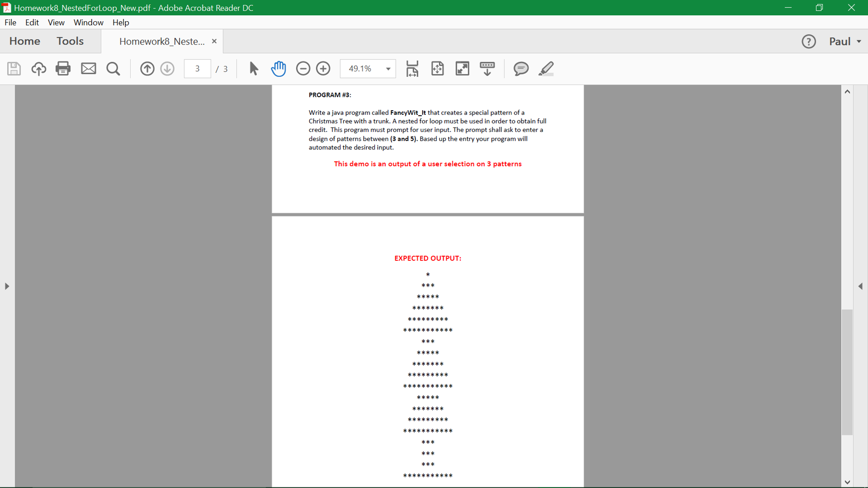Viewport: 868px width, 488px height.
Task: Activate the Hand pan tool
Action: (278, 69)
